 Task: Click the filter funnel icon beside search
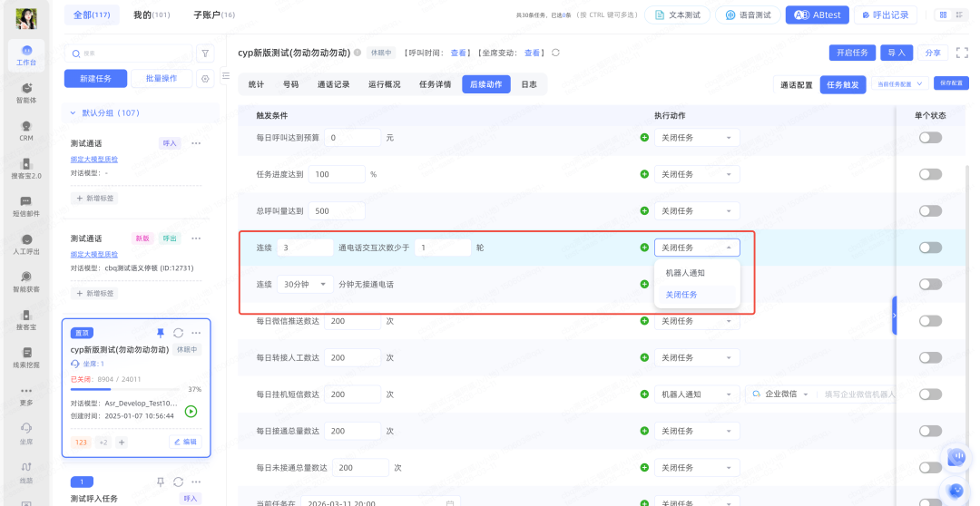pos(205,54)
